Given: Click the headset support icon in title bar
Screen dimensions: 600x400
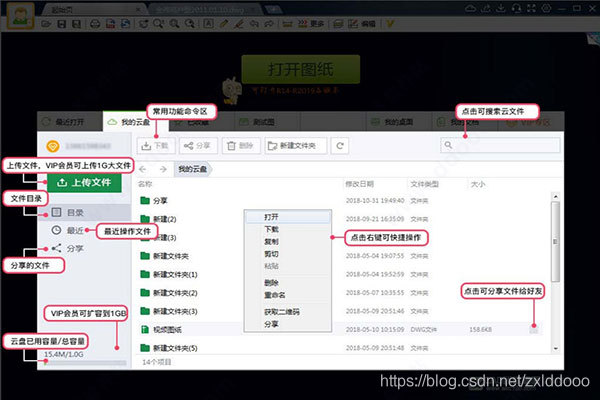Looking at the screenshot, I should [516, 8].
